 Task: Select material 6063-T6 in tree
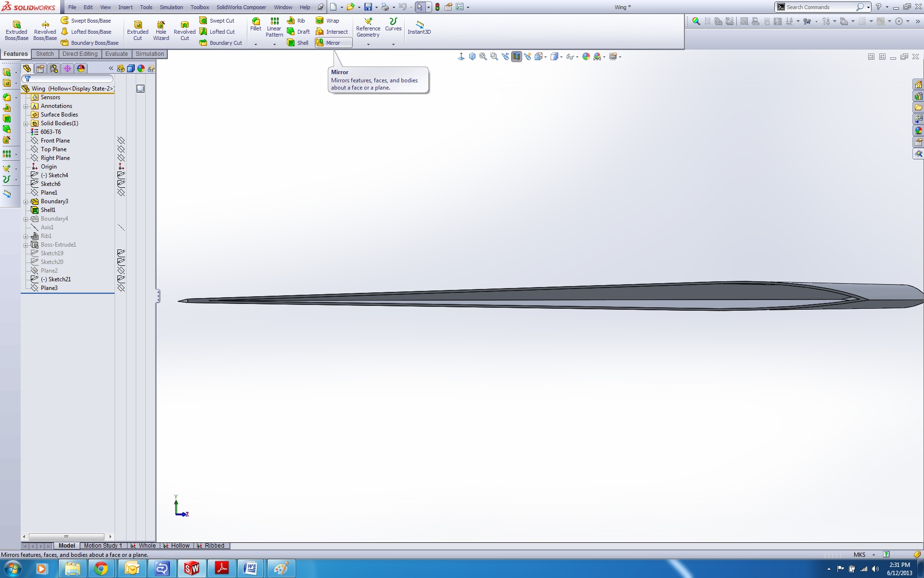(51, 132)
